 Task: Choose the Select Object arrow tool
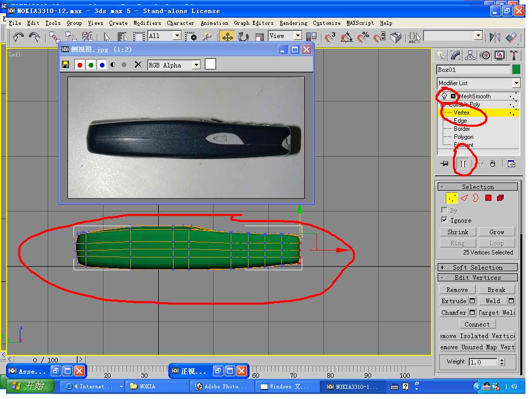click(x=106, y=37)
